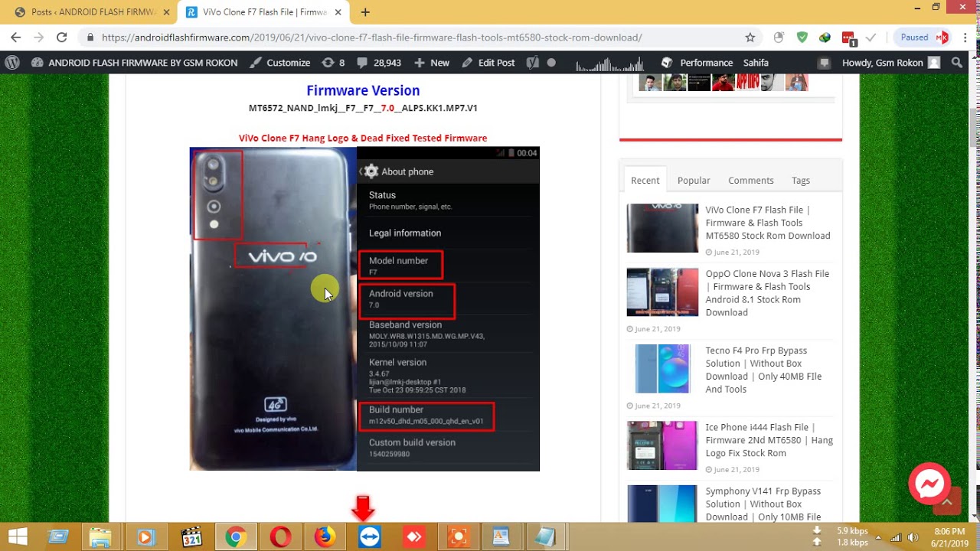Click the volume icon in system tray
The width and height of the screenshot is (980, 551).
(x=913, y=537)
